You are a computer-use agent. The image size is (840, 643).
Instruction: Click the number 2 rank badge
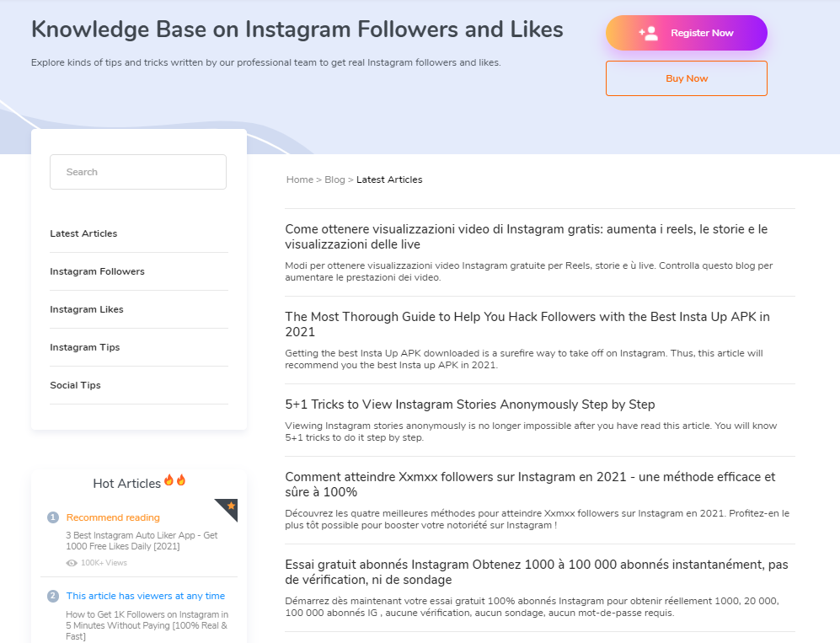coord(53,596)
